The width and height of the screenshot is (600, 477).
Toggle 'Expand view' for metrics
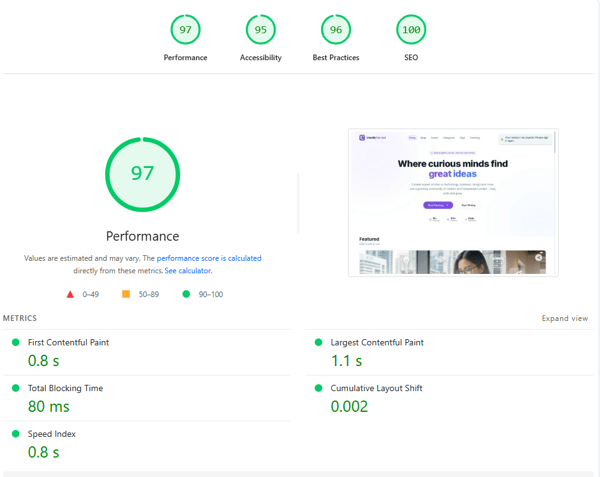tap(564, 318)
